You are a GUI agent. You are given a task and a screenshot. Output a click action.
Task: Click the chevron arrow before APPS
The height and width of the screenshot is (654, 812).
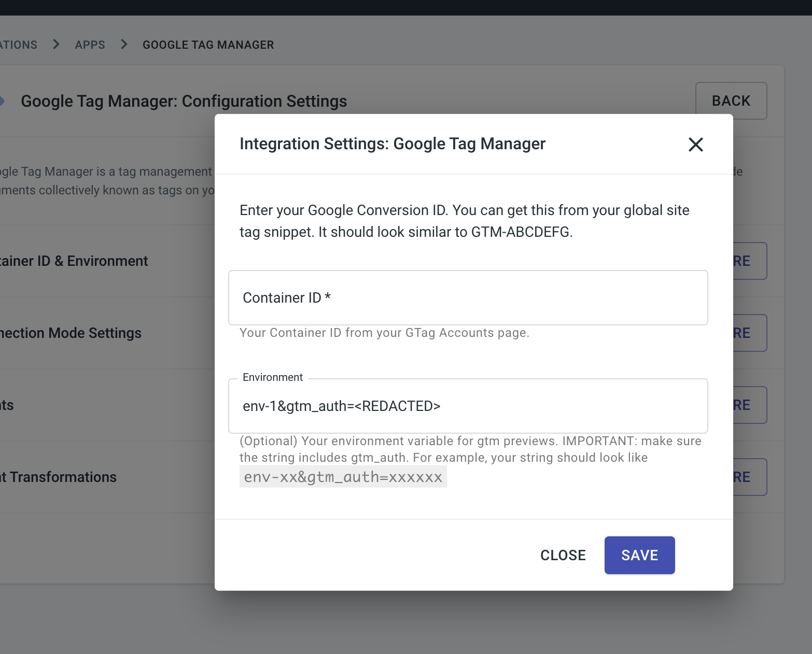pos(56,45)
